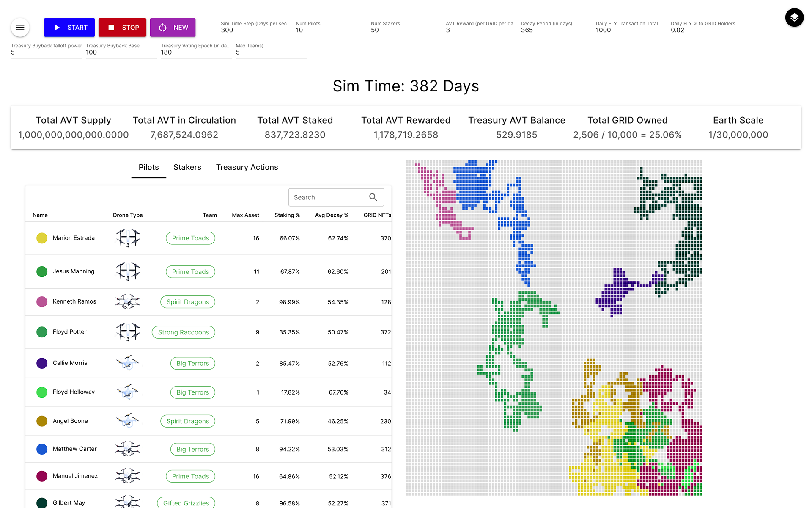This screenshot has width=812, height=508.
Task: Sort by the Staking % column
Action: tap(287, 215)
